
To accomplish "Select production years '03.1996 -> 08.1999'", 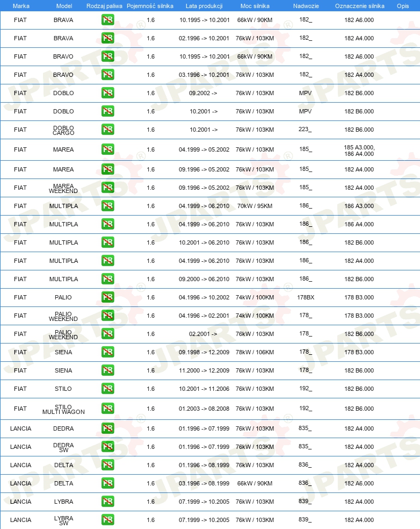I will 204,483.
